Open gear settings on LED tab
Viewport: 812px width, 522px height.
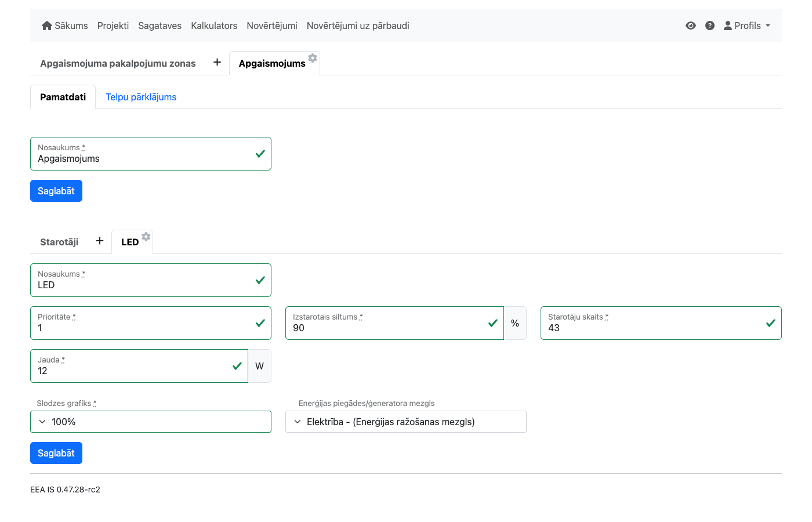pos(146,237)
